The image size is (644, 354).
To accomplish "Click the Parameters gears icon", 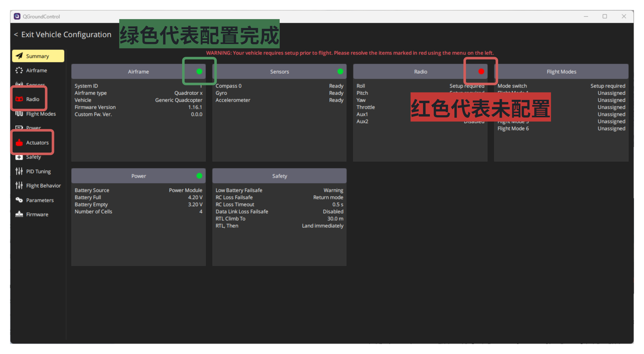I will point(19,200).
